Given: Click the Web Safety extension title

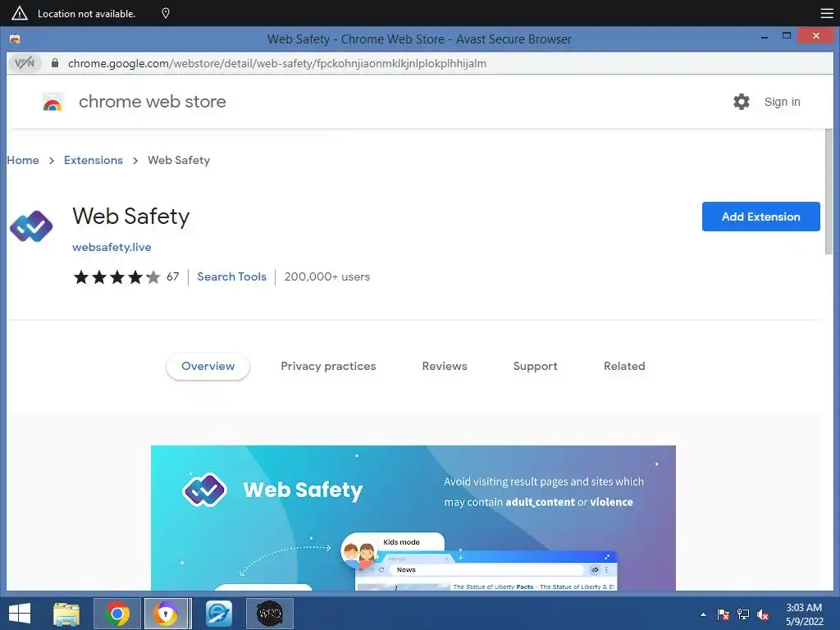Looking at the screenshot, I should pos(131,217).
